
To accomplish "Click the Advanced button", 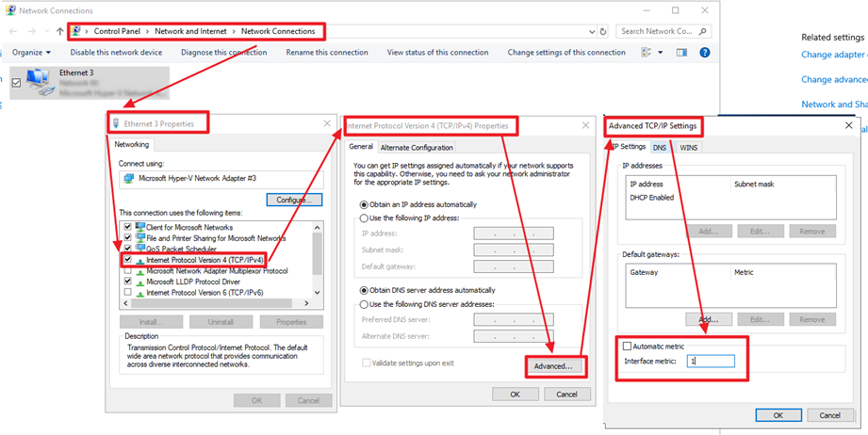I will tap(553, 366).
